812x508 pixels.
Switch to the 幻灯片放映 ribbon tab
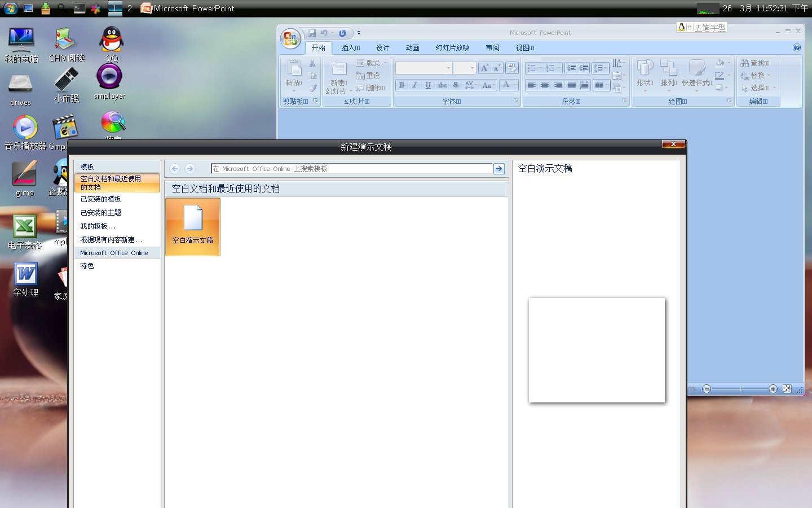coord(452,48)
